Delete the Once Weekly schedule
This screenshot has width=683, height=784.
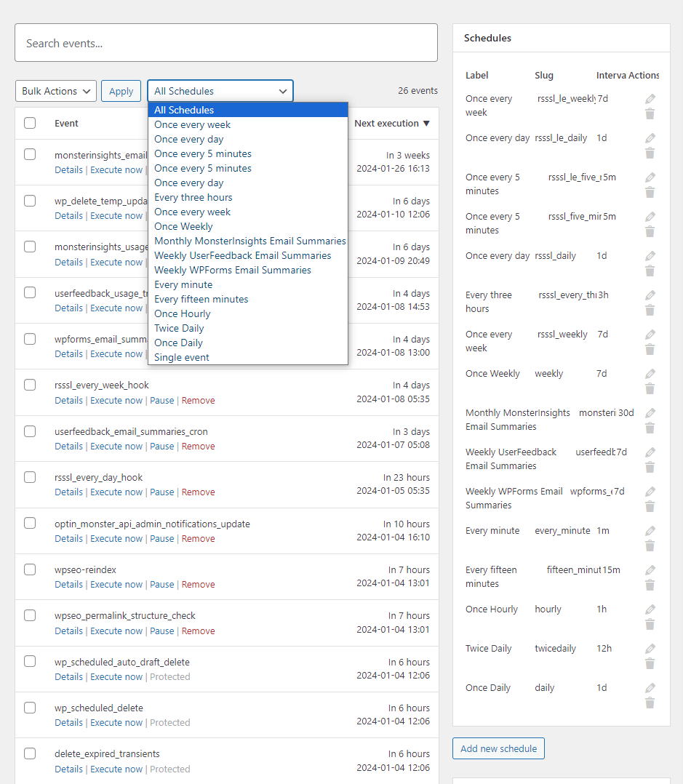[x=650, y=388]
